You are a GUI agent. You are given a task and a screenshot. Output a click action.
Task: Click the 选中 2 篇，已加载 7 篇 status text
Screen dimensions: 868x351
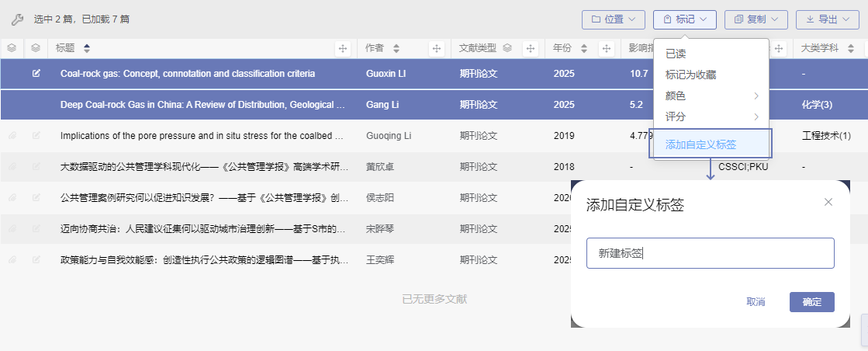coord(81,19)
